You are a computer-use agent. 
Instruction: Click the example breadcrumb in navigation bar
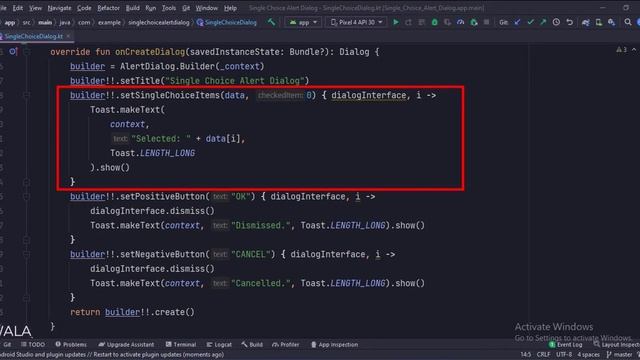[x=109, y=22]
